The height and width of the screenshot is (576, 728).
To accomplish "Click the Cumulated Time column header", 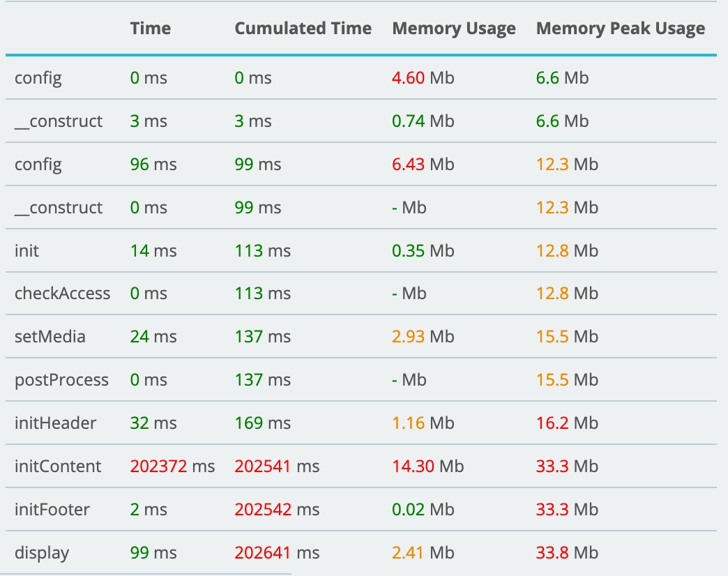I will tap(303, 29).
